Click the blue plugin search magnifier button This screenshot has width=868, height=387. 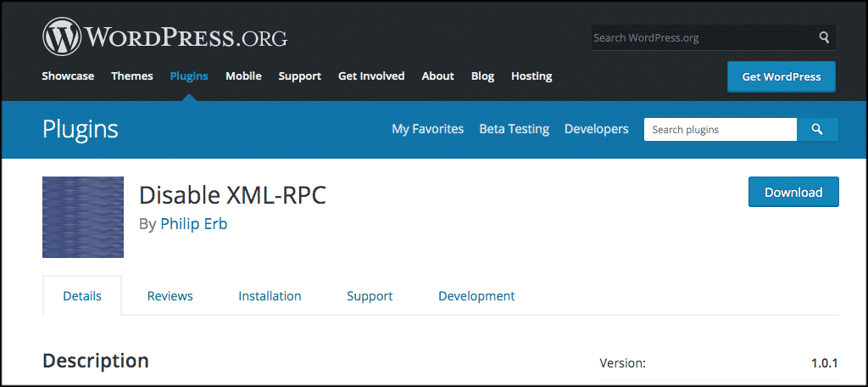click(x=818, y=130)
